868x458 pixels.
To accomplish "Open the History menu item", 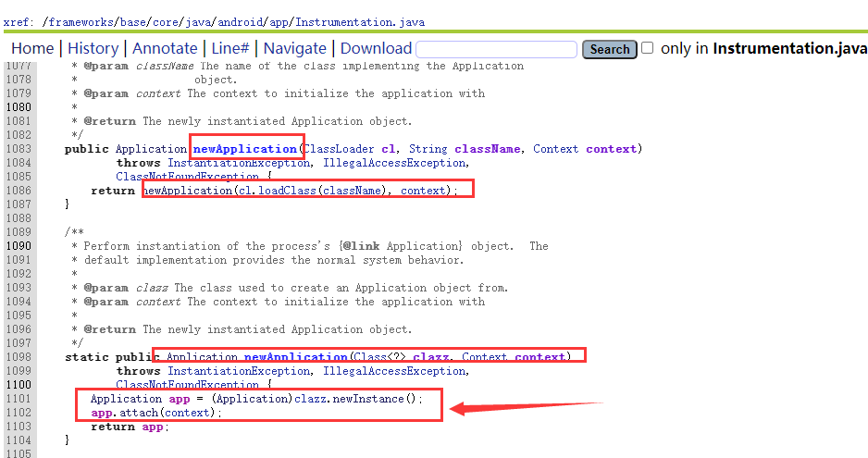I will pos(93,48).
